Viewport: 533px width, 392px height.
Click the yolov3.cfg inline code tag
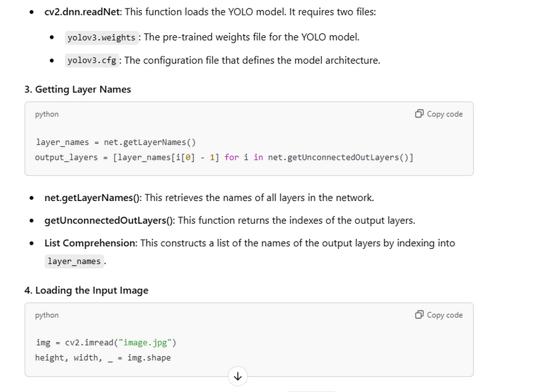point(92,61)
